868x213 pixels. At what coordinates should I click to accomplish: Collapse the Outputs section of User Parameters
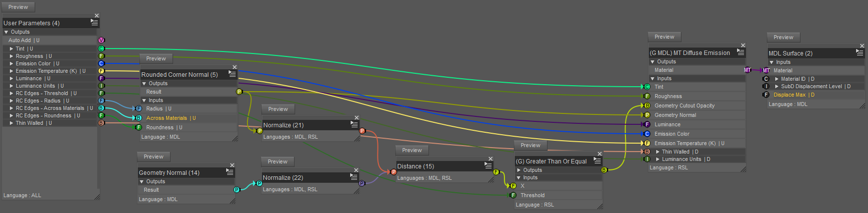[x=6, y=32]
